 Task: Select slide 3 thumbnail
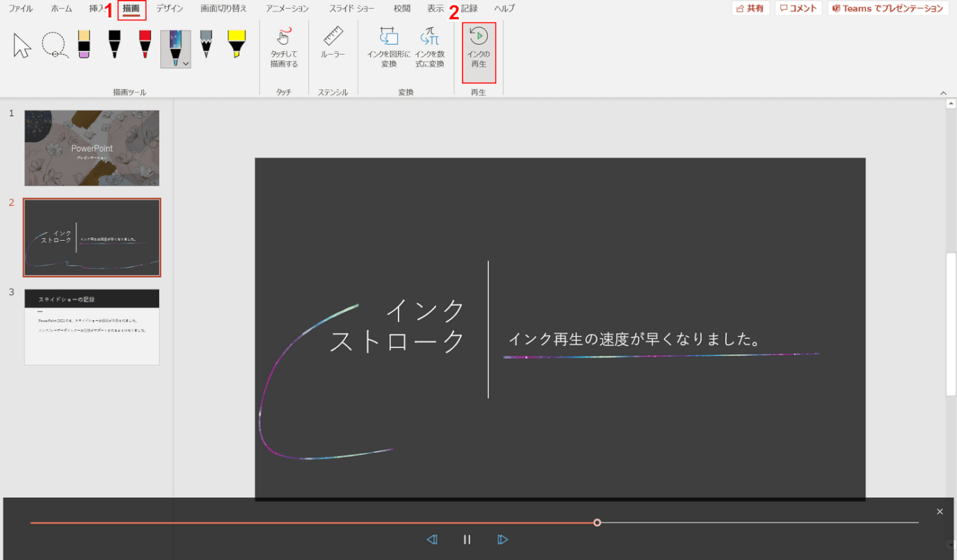click(x=92, y=327)
